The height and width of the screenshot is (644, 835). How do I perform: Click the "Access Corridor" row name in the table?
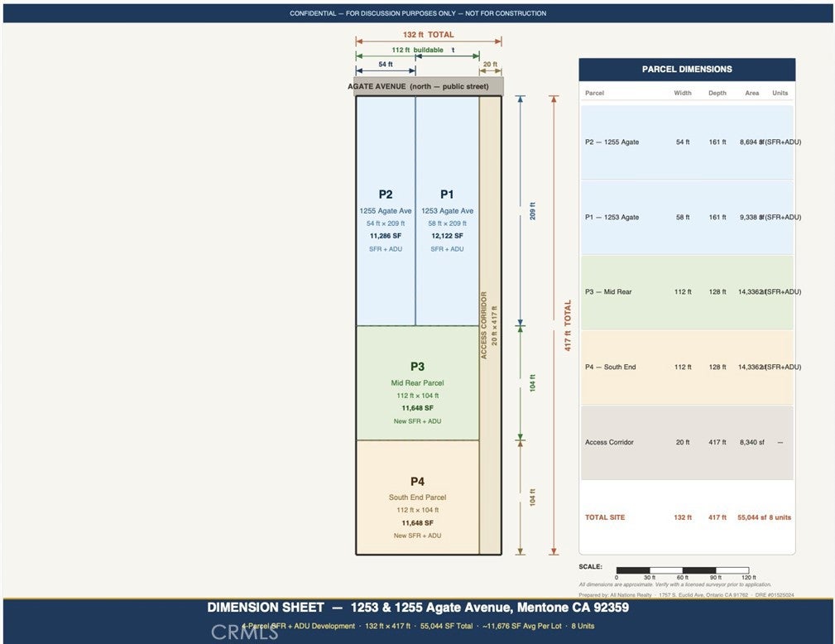(x=609, y=442)
